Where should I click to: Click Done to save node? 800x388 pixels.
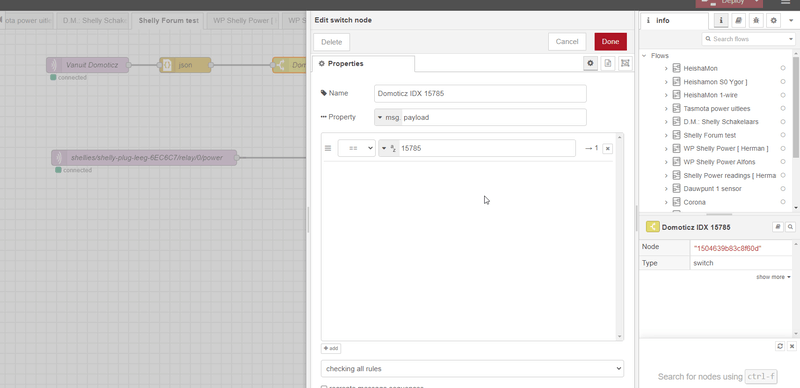tap(611, 42)
